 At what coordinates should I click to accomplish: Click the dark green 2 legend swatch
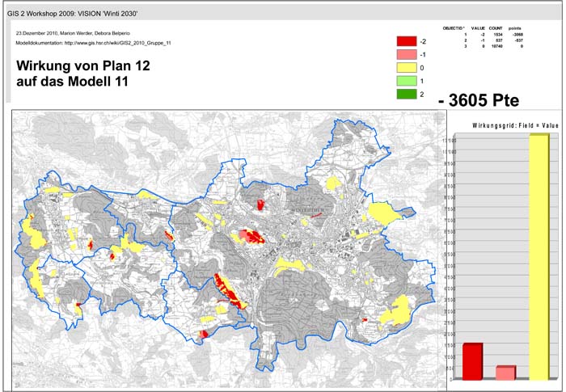tap(407, 95)
